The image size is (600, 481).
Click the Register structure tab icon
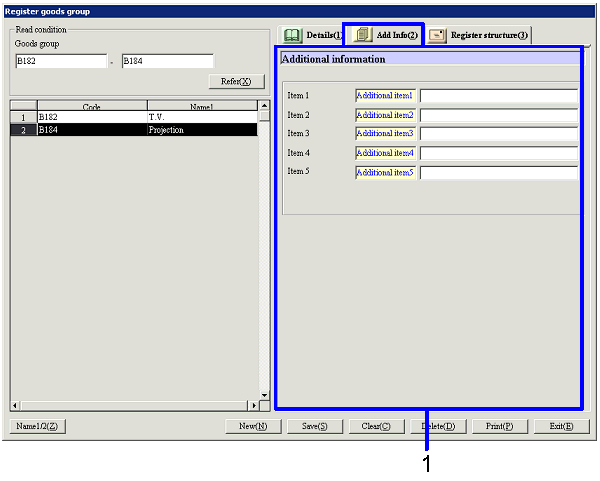click(x=437, y=35)
